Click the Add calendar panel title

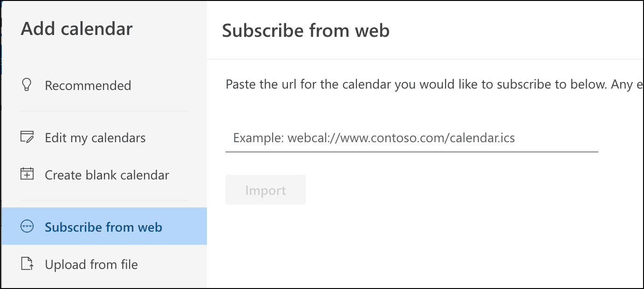pos(77,29)
